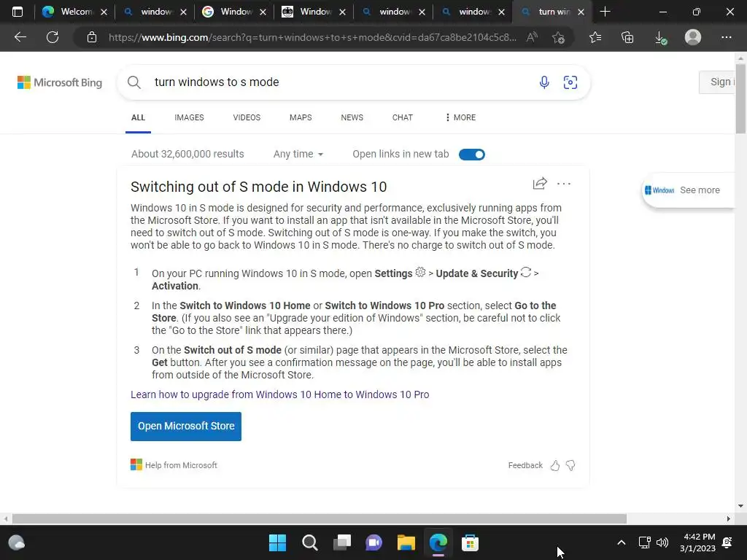Give thumbs down feedback
The width and height of the screenshot is (747, 560).
click(x=570, y=465)
